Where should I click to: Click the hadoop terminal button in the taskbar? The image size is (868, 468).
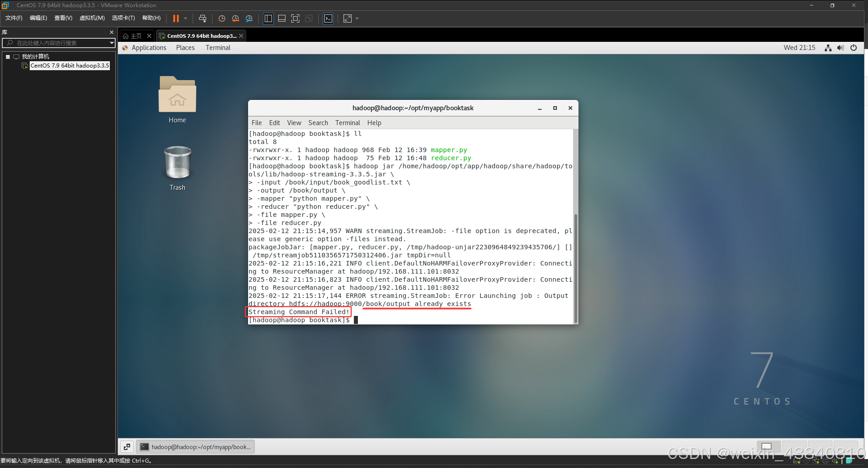tap(196, 446)
